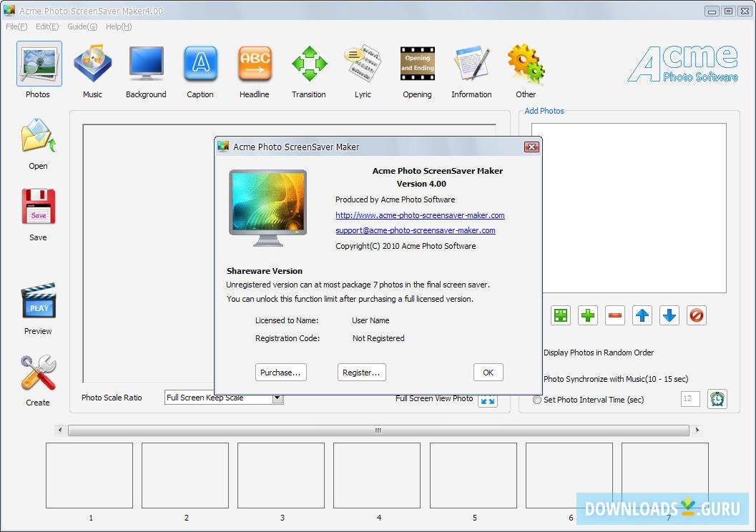Select thumbnail slot 5
This screenshot has width=756, height=532.
point(473,476)
